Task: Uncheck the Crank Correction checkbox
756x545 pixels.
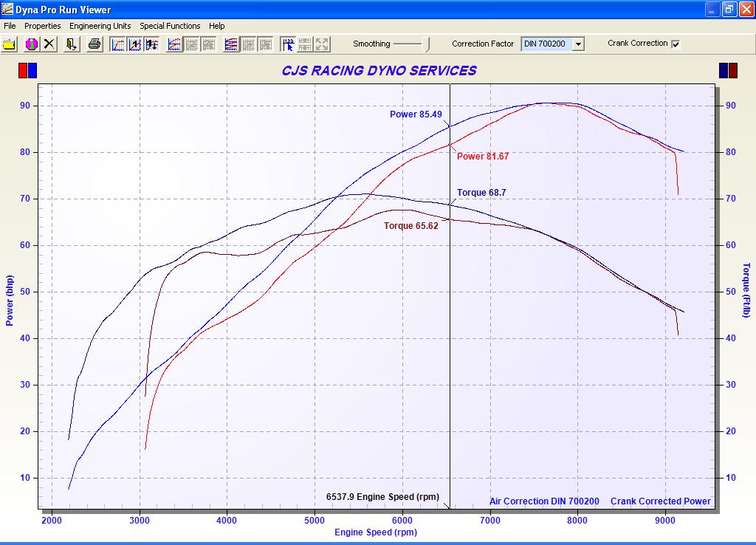Action: coord(676,44)
